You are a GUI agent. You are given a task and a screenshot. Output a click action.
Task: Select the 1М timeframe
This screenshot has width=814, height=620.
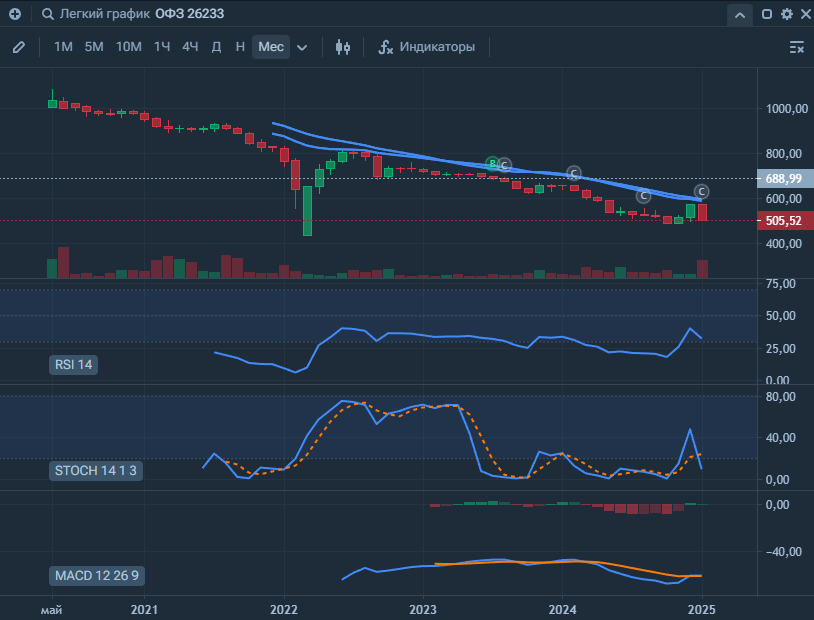coord(63,47)
